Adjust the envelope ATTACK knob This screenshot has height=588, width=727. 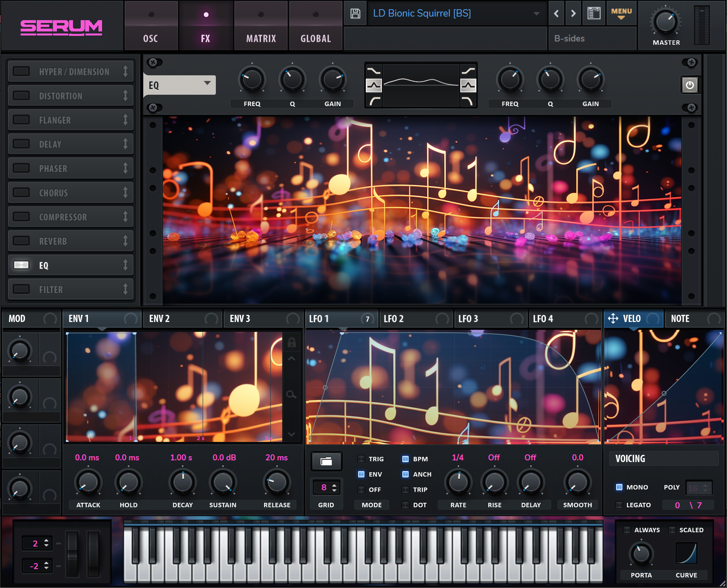(x=88, y=483)
